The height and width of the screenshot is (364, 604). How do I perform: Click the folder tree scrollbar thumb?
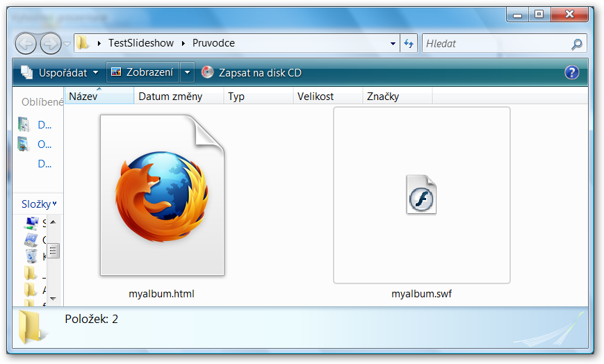tap(53, 251)
